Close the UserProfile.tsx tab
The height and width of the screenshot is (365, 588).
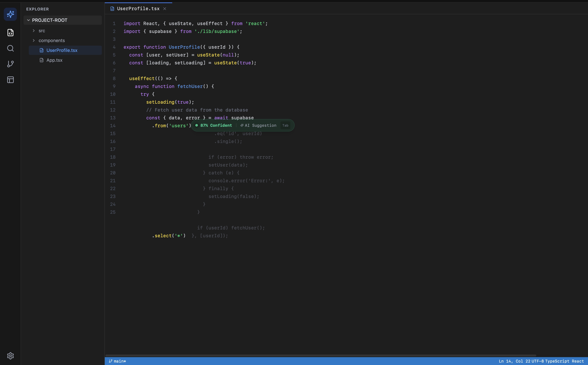click(165, 9)
